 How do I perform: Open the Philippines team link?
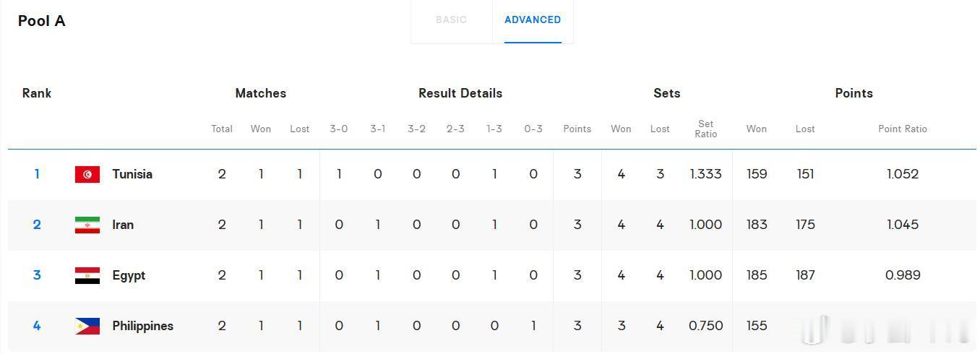[143, 326]
